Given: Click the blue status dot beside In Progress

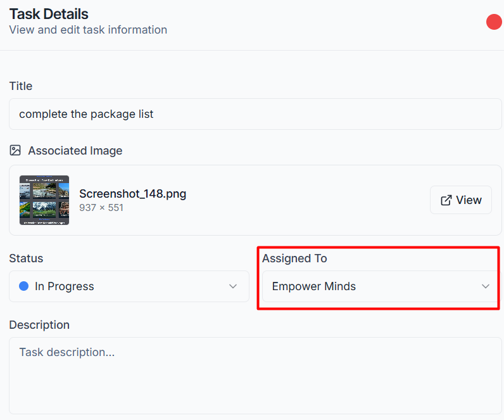Looking at the screenshot, I should [x=24, y=286].
